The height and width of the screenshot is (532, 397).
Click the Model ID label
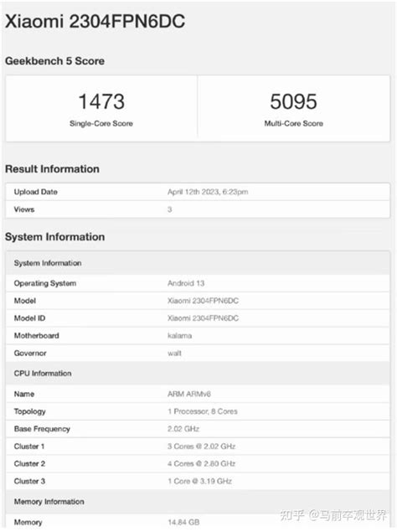tap(29, 318)
